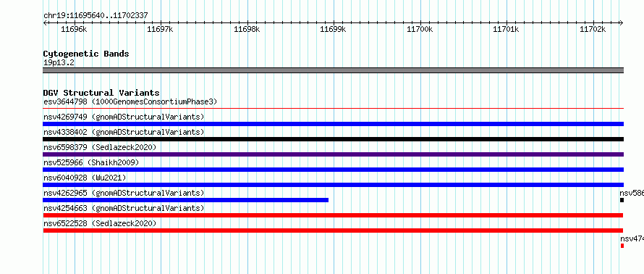Click the 11701k ruler position
Viewport: 644px width, 274px height.
click(x=506, y=29)
